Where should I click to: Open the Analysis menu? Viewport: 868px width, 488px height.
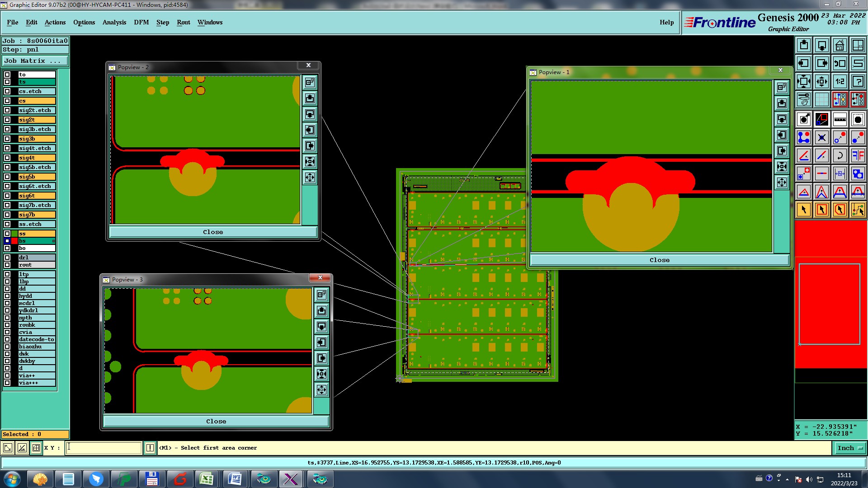point(114,22)
